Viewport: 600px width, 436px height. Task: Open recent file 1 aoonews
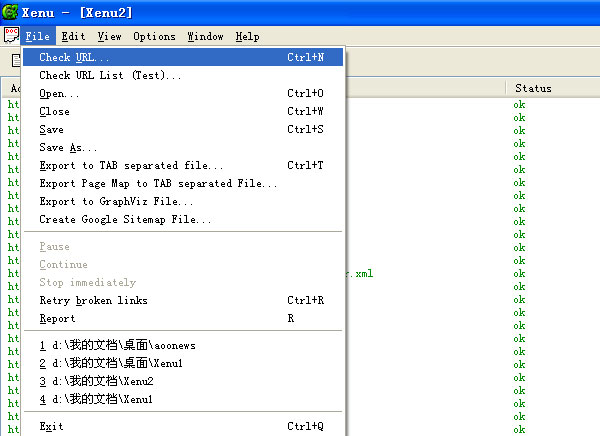click(183, 345)
